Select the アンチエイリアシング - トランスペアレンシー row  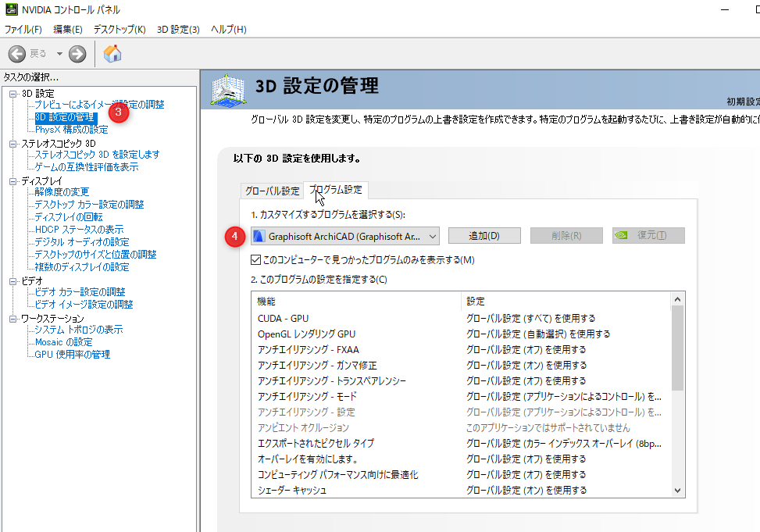(x=462, y=381)
